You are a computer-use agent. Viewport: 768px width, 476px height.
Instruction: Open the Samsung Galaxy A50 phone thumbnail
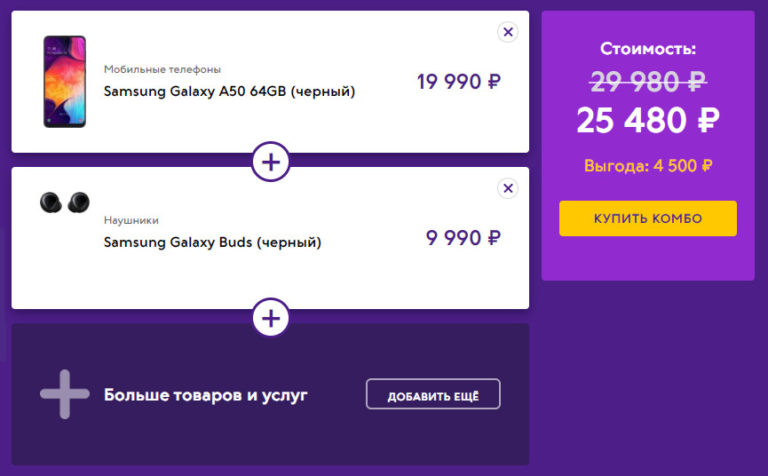click(64, 82)
